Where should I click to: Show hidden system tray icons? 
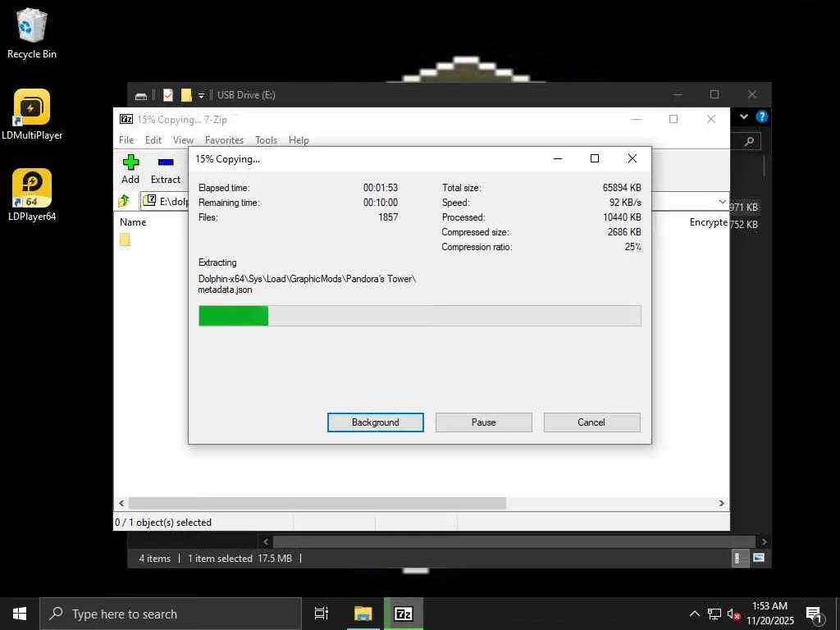point(694,614)
